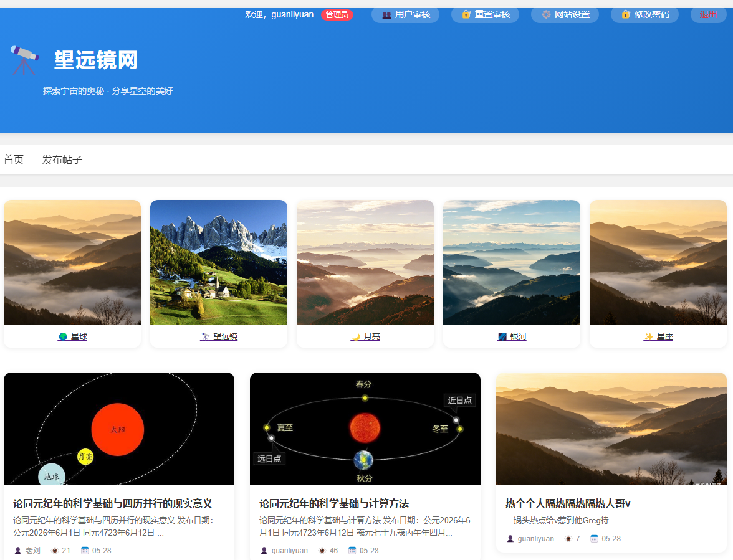Click the calendar icon in 老刘's post
Image resolution: width=733 pixels, height=560 pixels.
point(85,551)
